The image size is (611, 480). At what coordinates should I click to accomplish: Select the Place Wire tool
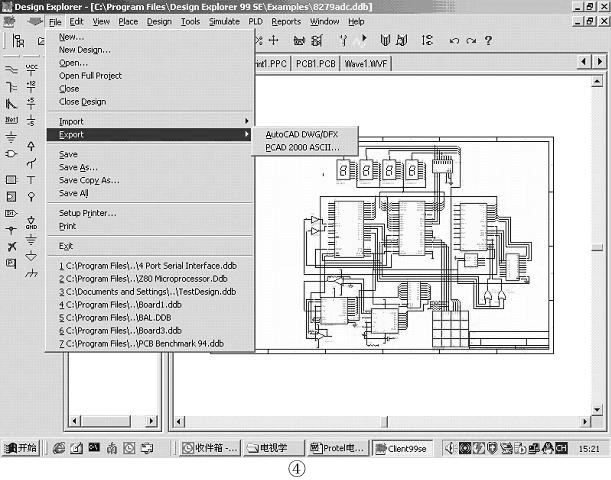point(11,70)
